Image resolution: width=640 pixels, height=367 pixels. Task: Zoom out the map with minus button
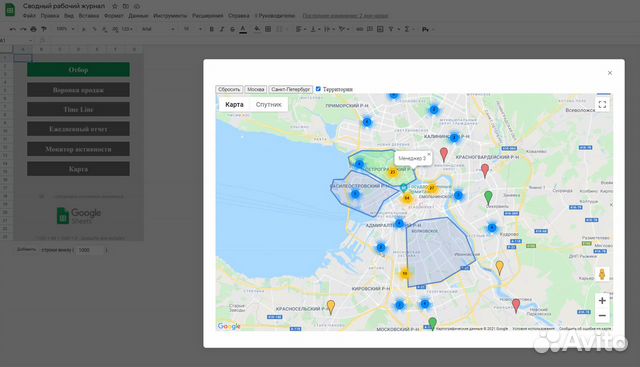point(602,316)
